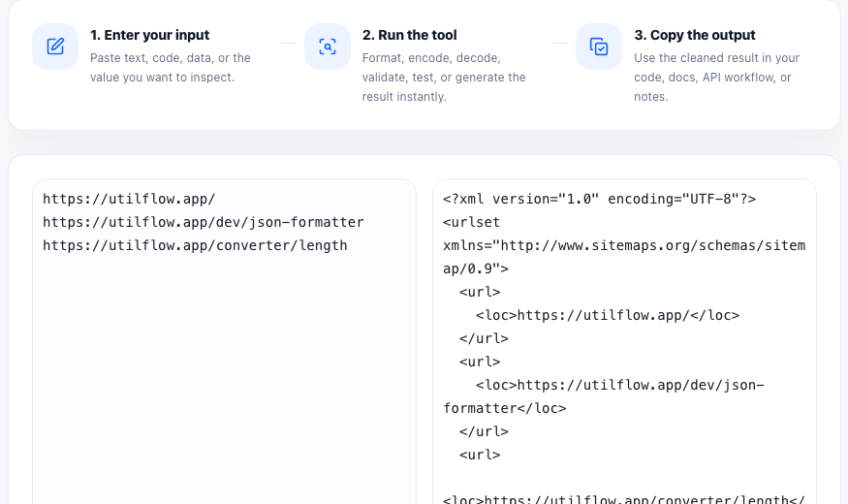This screenshot has height=504, width=848.
Task: Click the XML declaration line in output
Action: click(x=599, y=199)
